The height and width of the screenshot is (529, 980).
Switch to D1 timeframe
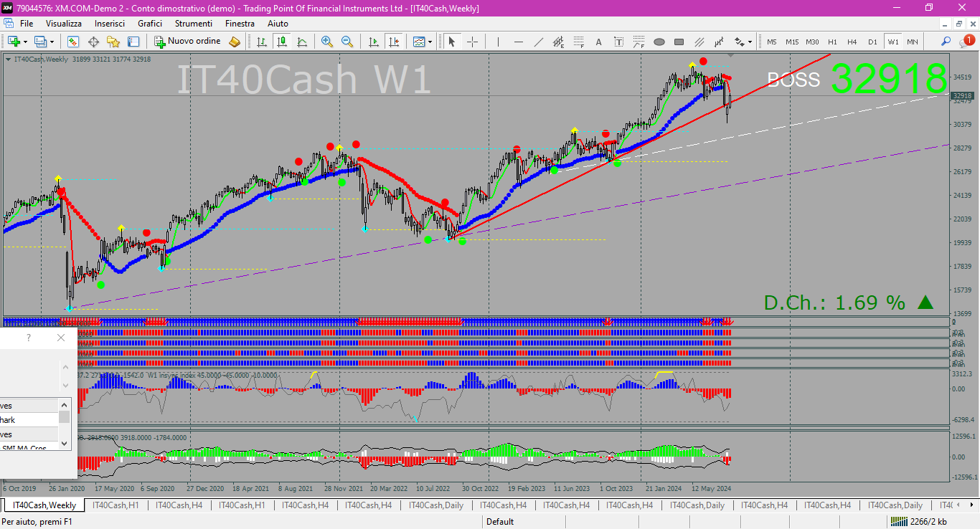pyautogui.click(x=872, y=42)
